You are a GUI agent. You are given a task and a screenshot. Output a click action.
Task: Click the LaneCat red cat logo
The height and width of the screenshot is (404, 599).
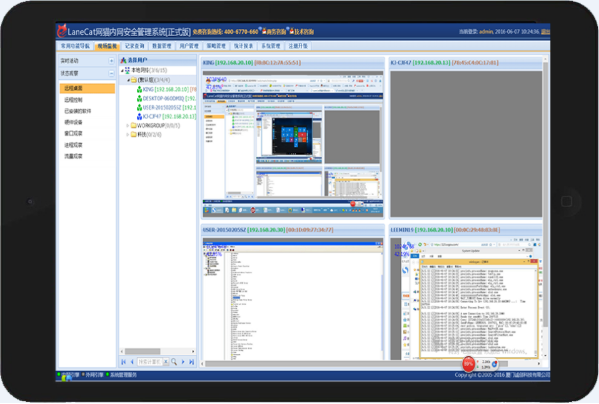coord(62,31)
